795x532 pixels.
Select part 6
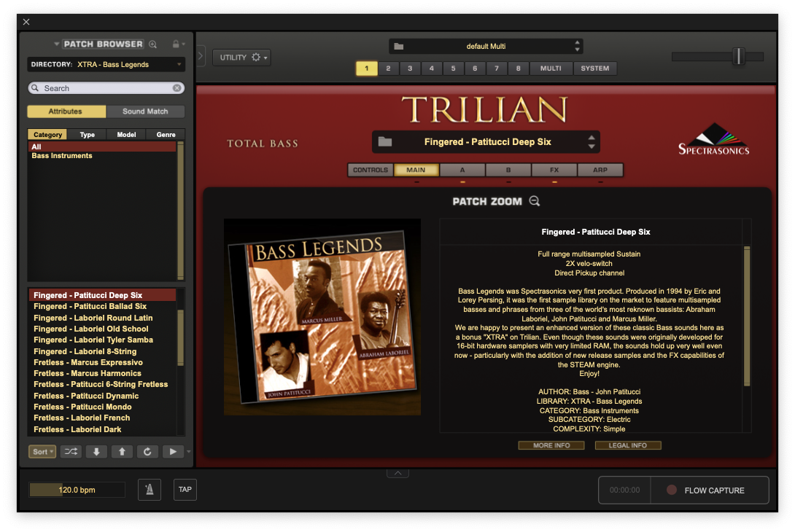click(x=475, y=69)
